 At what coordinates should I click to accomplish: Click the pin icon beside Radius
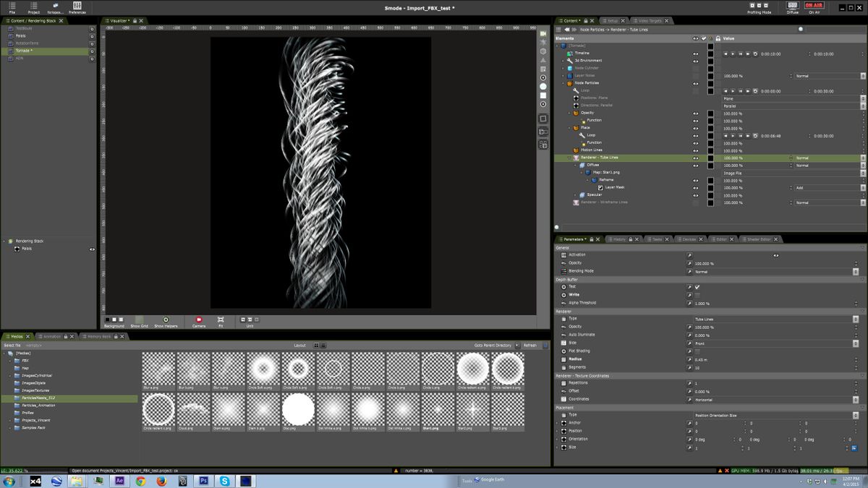click(689, 359)
